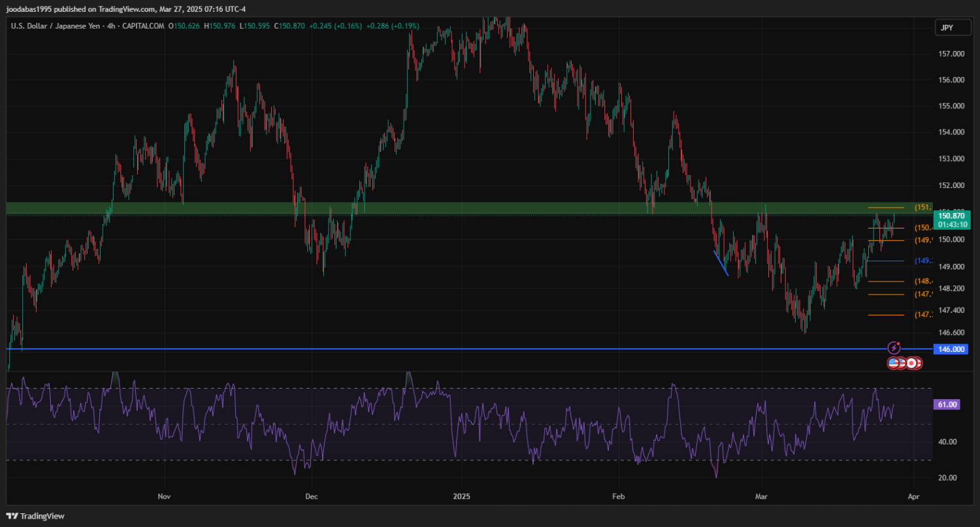Select the blue 146.000 price label
The height and width of the screenshot is (527, 980).
(x=951, y=349)
